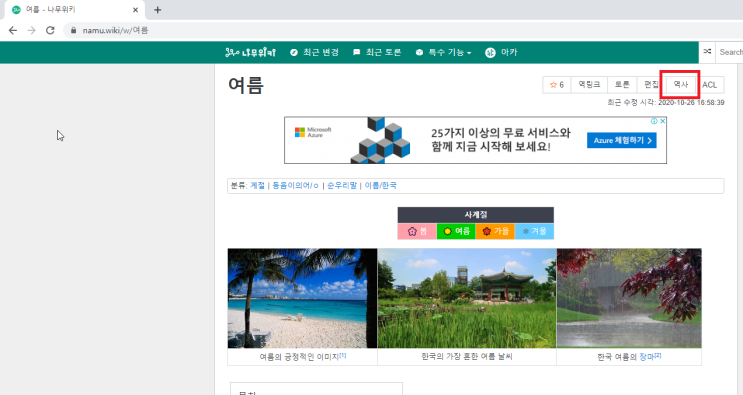The width and height of the screenshot is (743, 395).
Task: Click the 편집 edit button
Action: pos(651,85)
